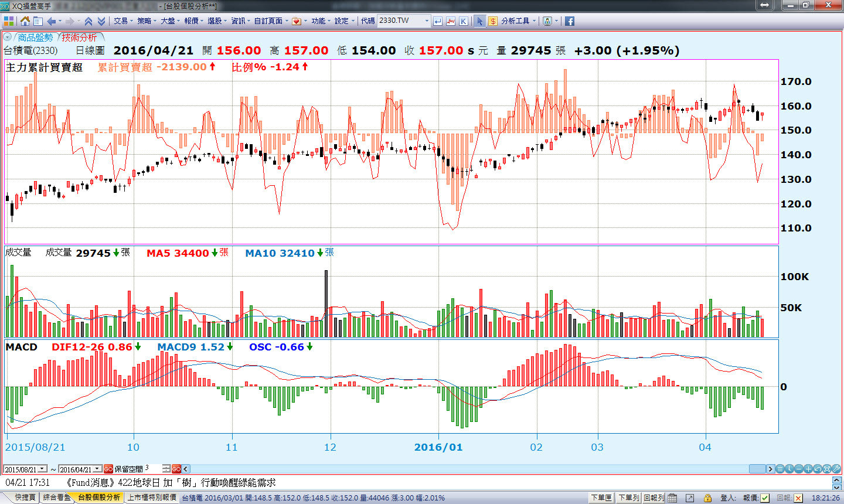Switch to the 快捷頁 bottom tab
Screen dimensions: 844x504
(x=25, y=498)
